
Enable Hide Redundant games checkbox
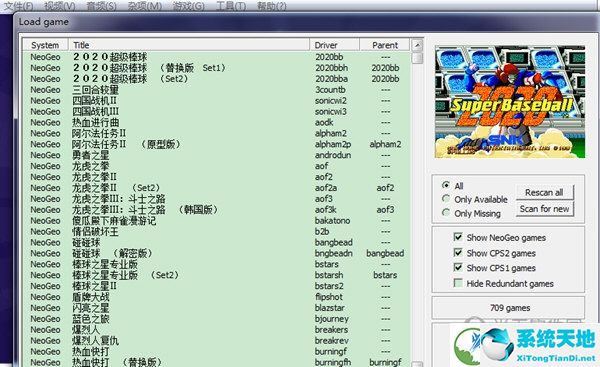coord(458,283)
